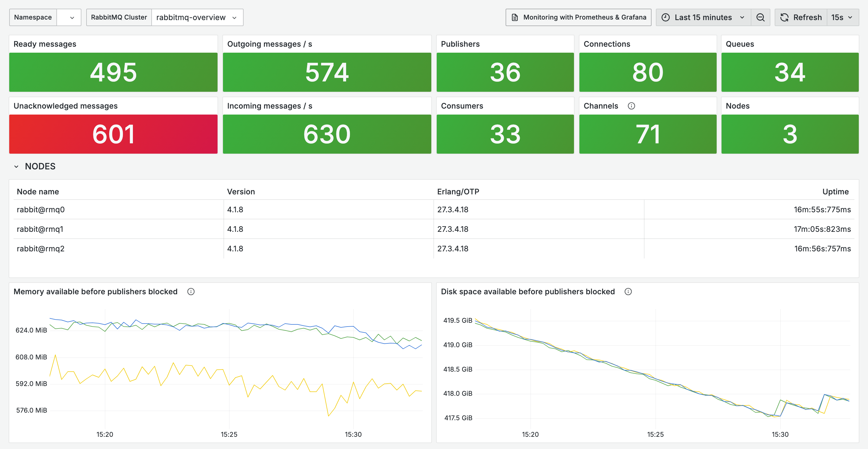Open the Namespace dropdown
This screenshot has height=449, width=868.
point(69,17)
